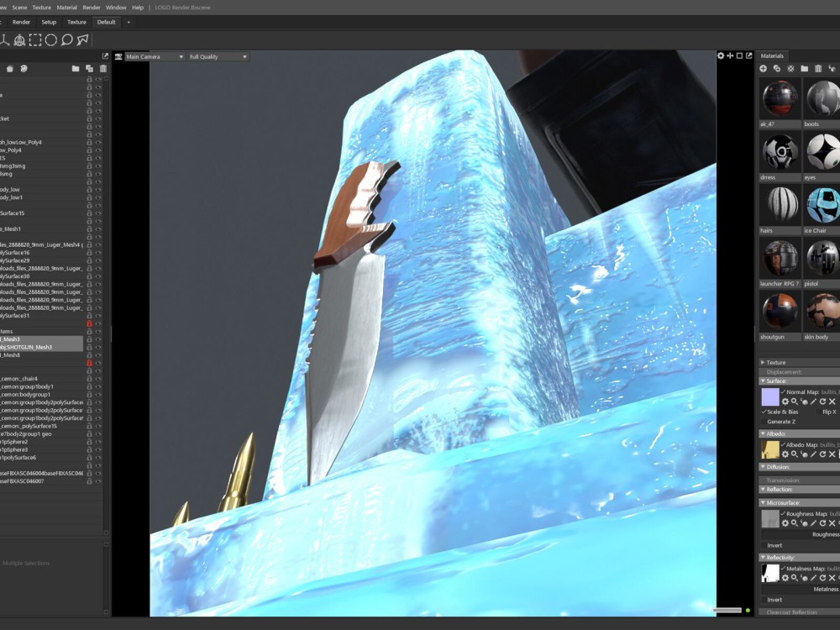Delete material with trash icon
Image resolution: width=840 pixels, height=630 pixels.
coord(818,69)
